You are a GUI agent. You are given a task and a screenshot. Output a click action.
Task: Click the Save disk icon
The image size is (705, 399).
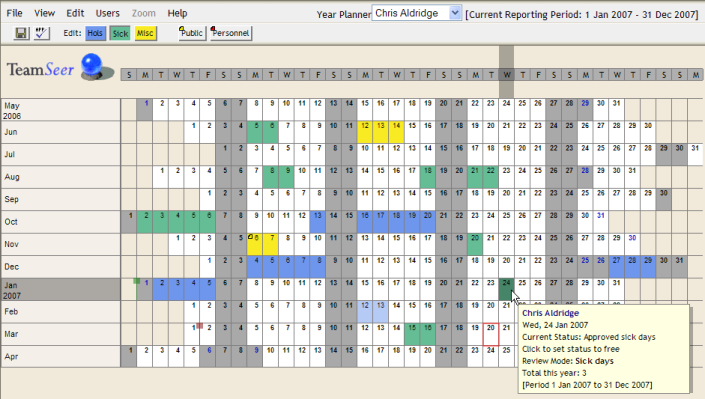tap(21, 33)
